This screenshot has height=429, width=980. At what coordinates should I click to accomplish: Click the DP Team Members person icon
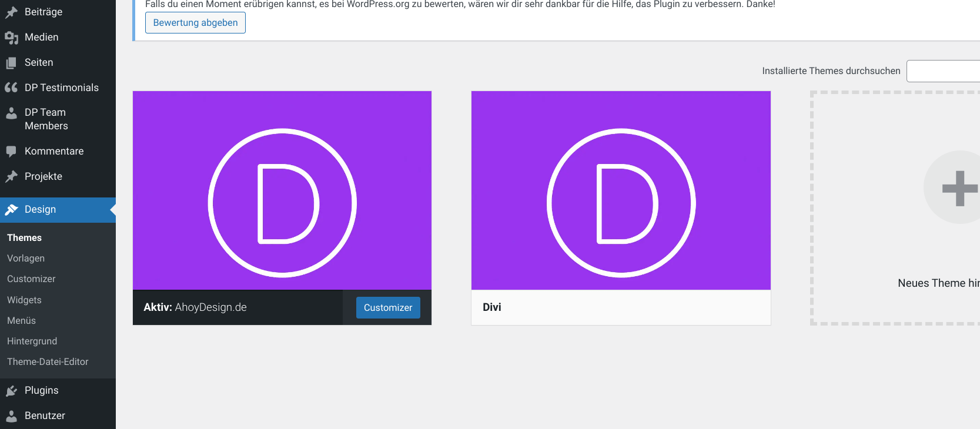[11, 113]
